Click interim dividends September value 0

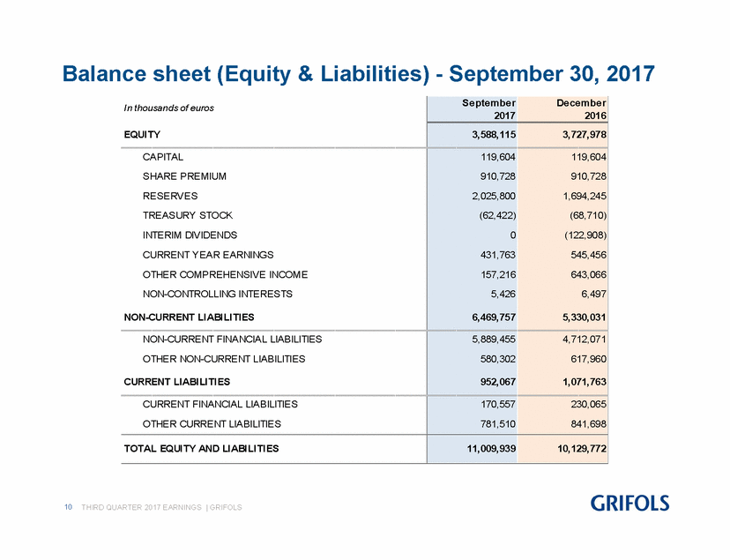coord(512,235)
